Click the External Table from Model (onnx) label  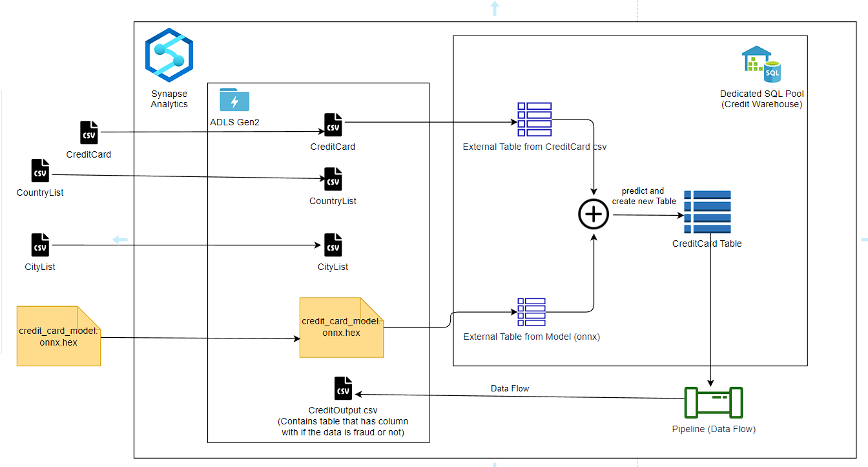pyautogui.click(x=532, y=337)
